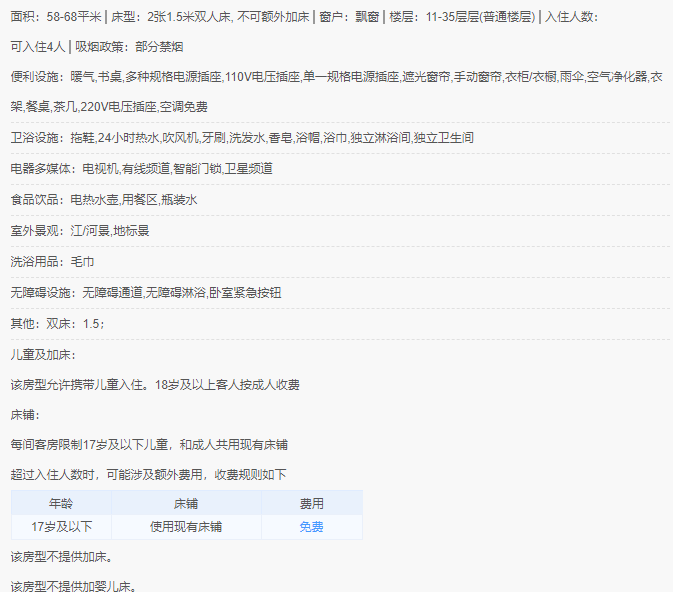
Task: Click the 瓶装水 text
Action: click(179, 200)
